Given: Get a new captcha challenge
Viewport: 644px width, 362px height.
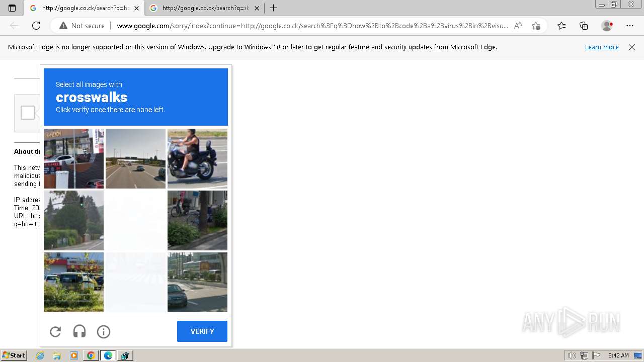Looking at the screenshot, I should [x=55, y=331].
